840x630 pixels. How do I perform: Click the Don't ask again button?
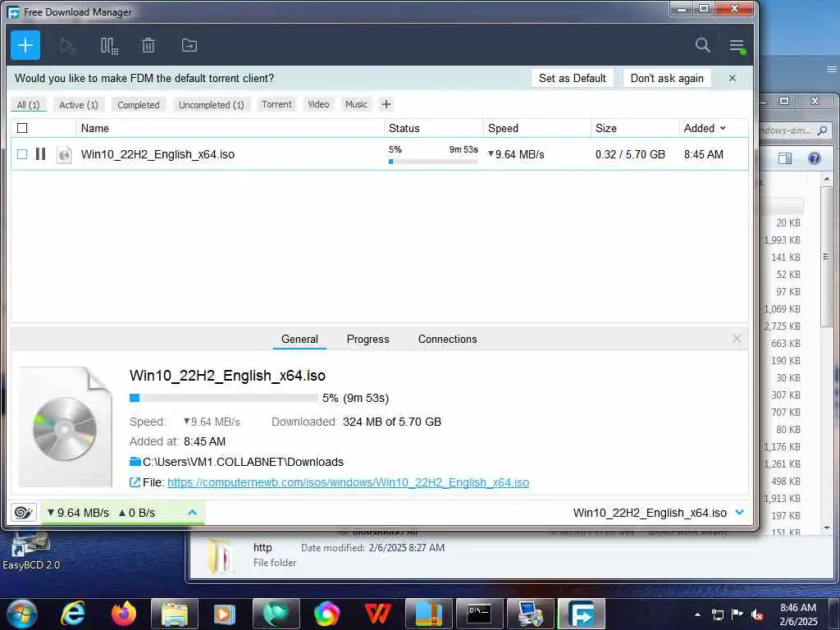click(667, 78)
